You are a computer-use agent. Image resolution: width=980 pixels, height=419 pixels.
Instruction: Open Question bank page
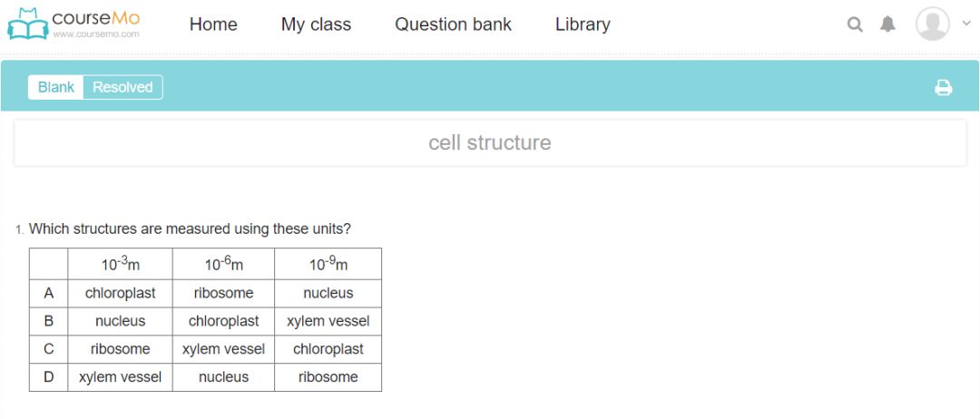[x=453, y=24]
